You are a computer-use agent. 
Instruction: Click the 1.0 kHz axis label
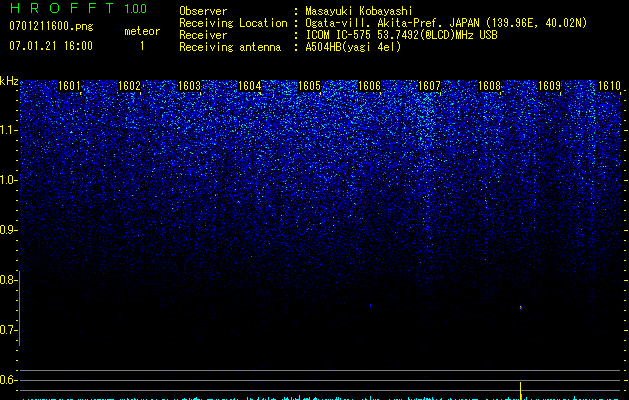coord(8,180)
